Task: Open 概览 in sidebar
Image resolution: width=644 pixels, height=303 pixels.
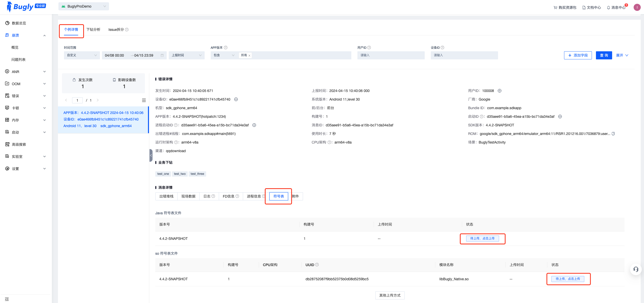Action: (15, 48)
